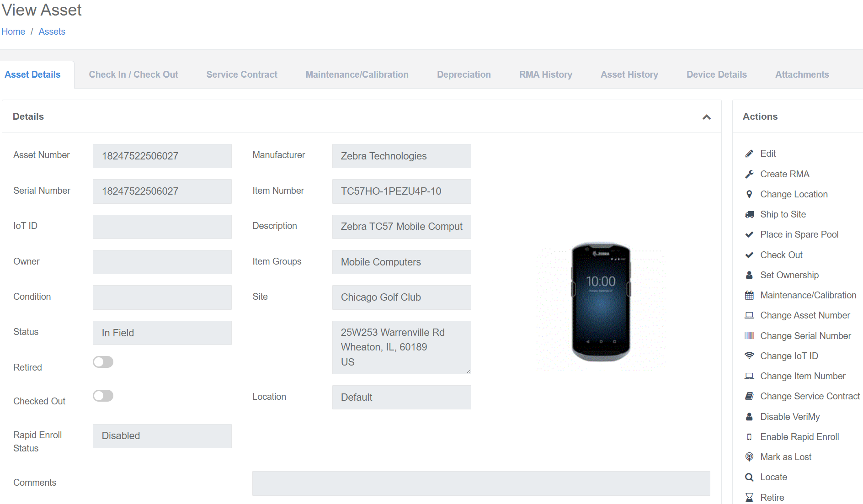Switch to the Check In / Check Out tab
863x504 pixels.
click(x=133, y=74)
